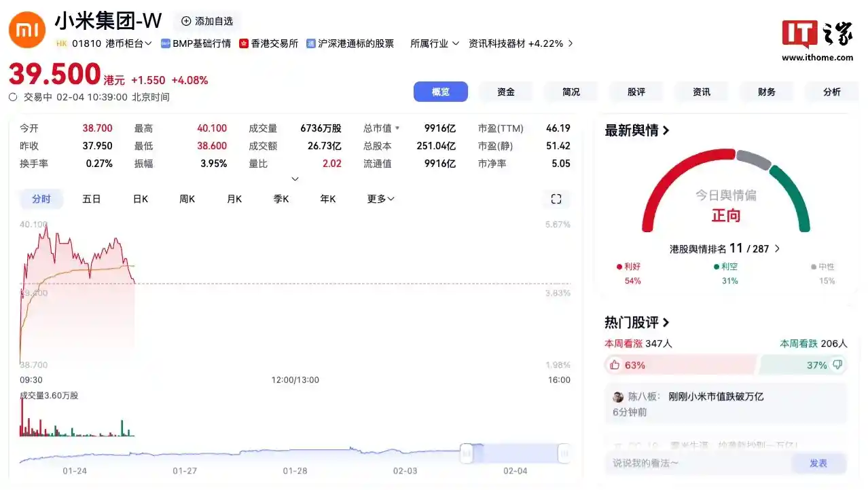Viewport: 868px width, 490px height.
Task: Select the 周K chart period
Action: (x=187, y=199)
